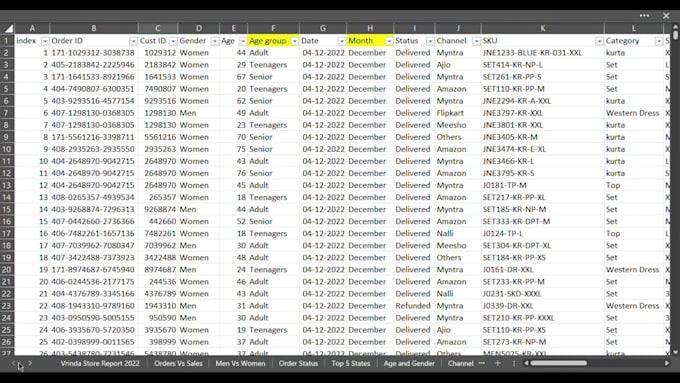
Task: Open the Age group filter dropdown
Action: [x=294, y=41]
